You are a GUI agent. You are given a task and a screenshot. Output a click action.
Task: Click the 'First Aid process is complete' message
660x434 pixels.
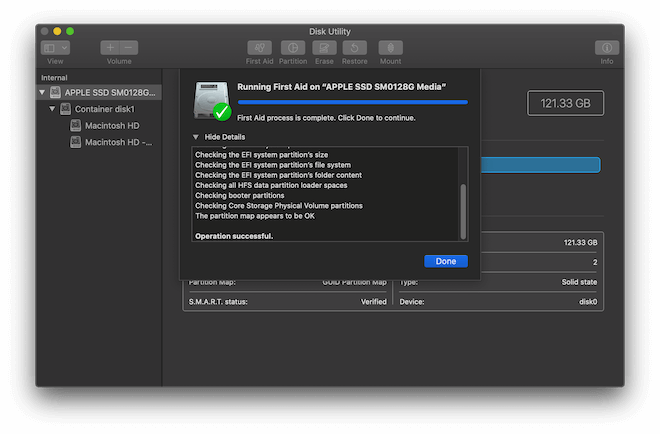pyautogui.click(x=326, y=118)
